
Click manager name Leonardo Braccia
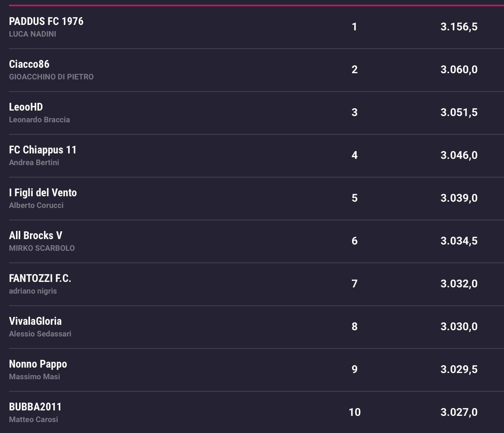39,120
